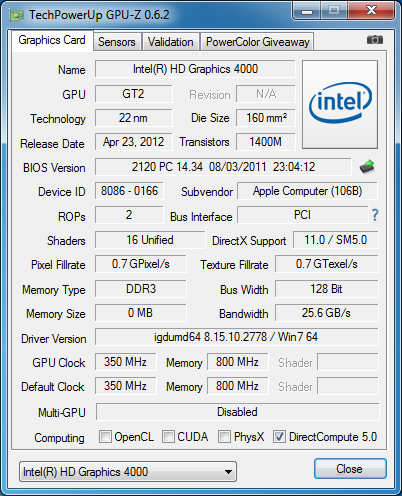
Task: Click the empty Shader field in Default Clock row
Action: tap(348, 386)
